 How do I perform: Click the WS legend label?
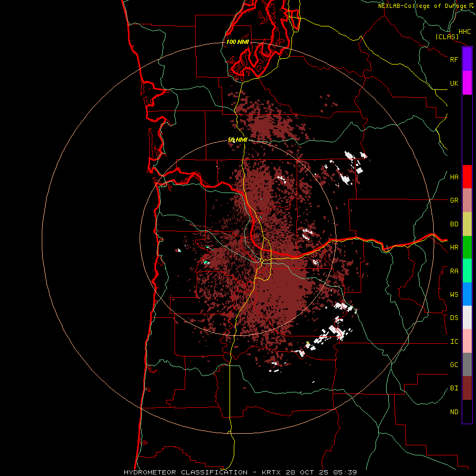pos(454,295)
